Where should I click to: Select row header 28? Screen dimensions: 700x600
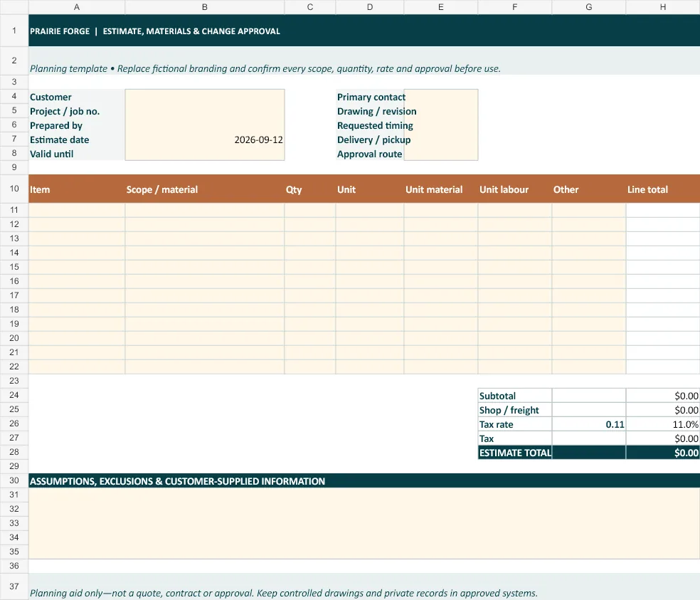(14, 452)
